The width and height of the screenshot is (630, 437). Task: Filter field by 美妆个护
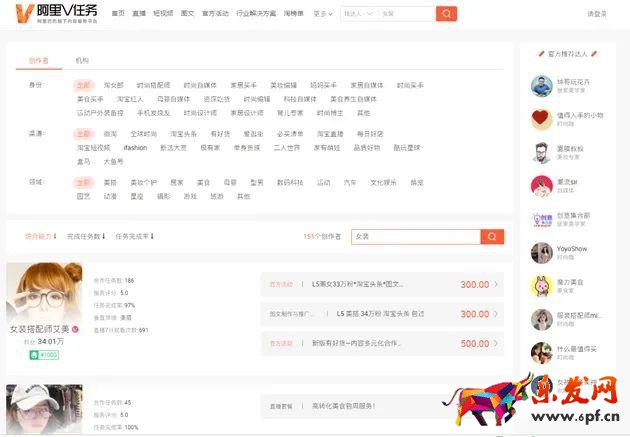[x=143, y=182]
